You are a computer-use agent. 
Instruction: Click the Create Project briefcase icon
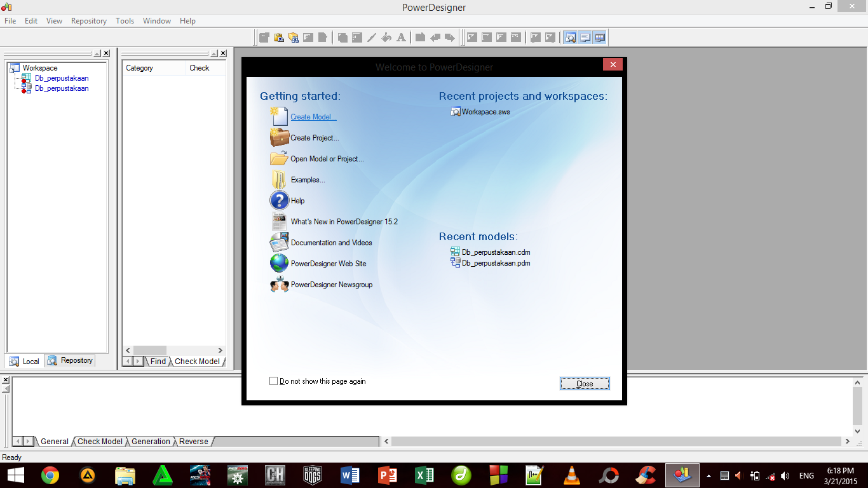coord(280,137)
